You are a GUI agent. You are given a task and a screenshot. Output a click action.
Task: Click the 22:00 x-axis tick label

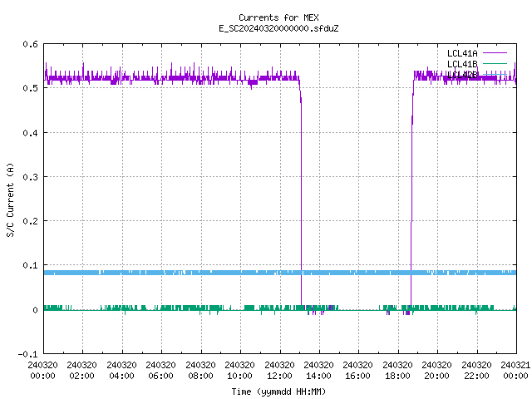coord(476,376)
